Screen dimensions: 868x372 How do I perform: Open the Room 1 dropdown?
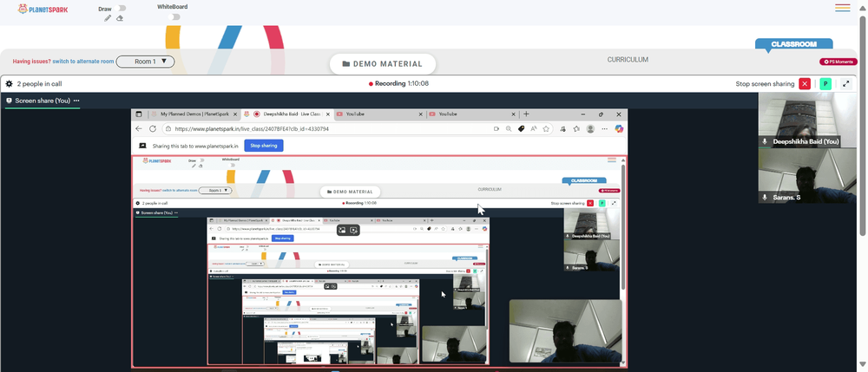pyautogui.click(x=146, y=62)
